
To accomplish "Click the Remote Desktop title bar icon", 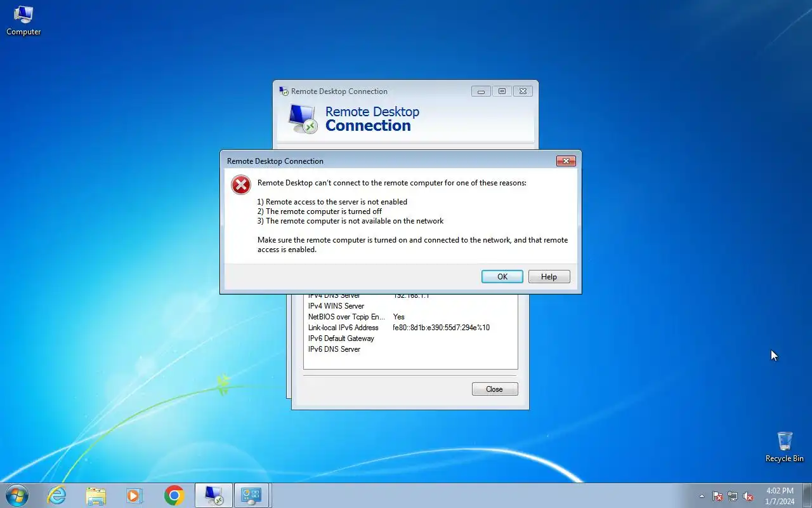I will [284, 91].
